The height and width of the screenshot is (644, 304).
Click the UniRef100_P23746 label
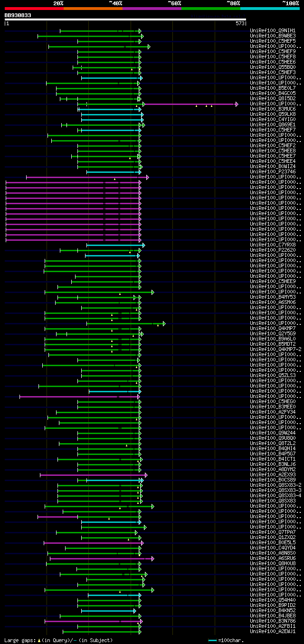(272, 172)
